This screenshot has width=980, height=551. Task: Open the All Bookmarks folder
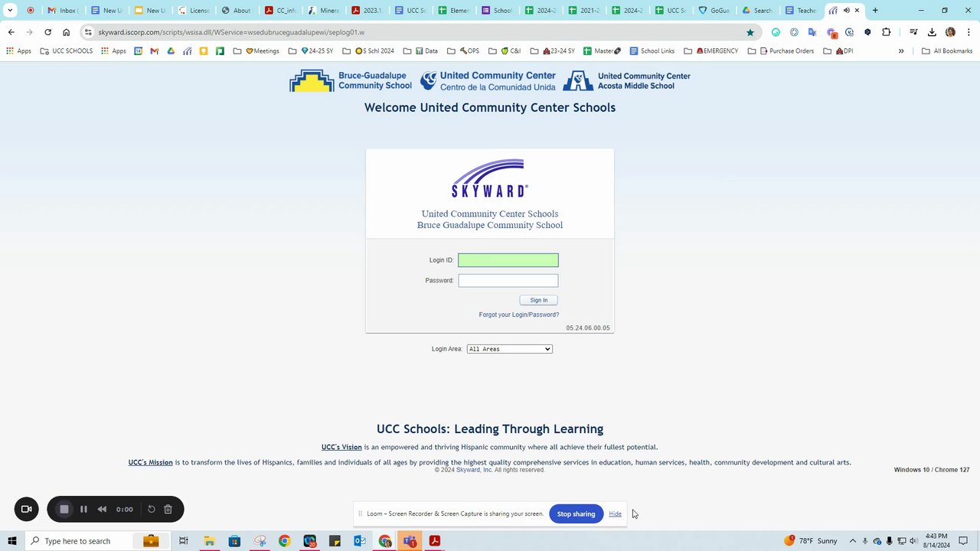[947, 51]
